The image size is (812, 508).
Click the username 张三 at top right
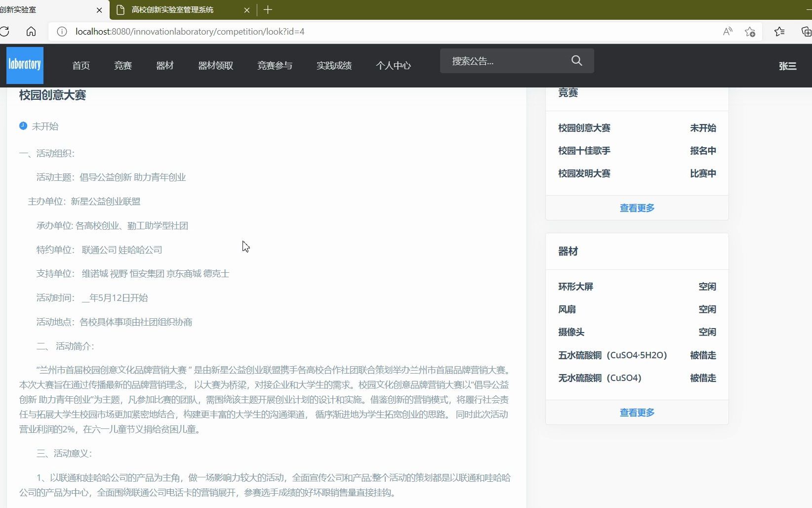coord(787,66)
